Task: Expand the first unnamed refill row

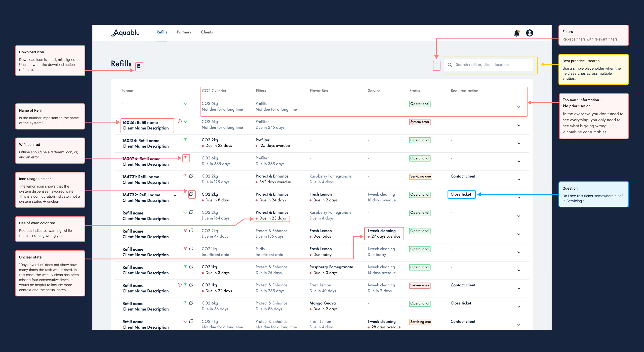Action: tap(519, 107)
